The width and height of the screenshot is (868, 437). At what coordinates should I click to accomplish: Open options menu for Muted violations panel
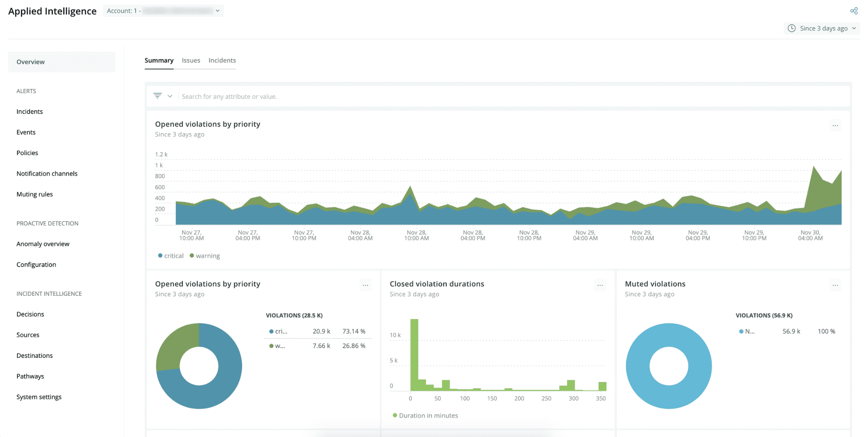(x=835, y=285)
